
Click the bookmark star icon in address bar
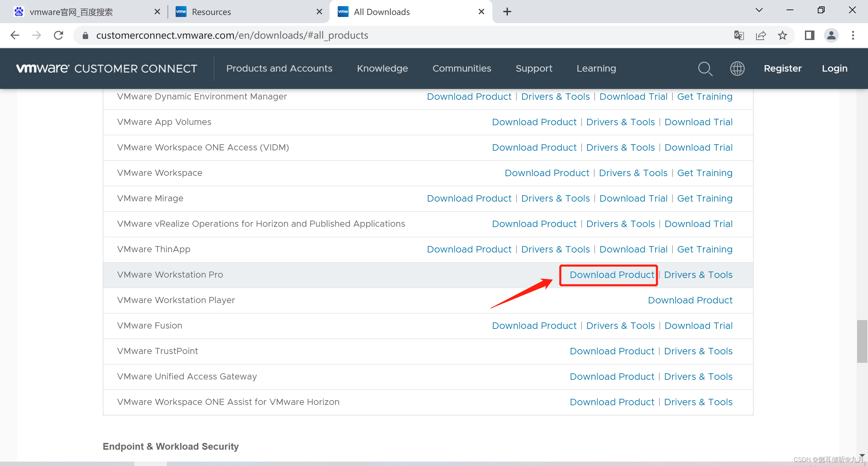pos(782,36)
